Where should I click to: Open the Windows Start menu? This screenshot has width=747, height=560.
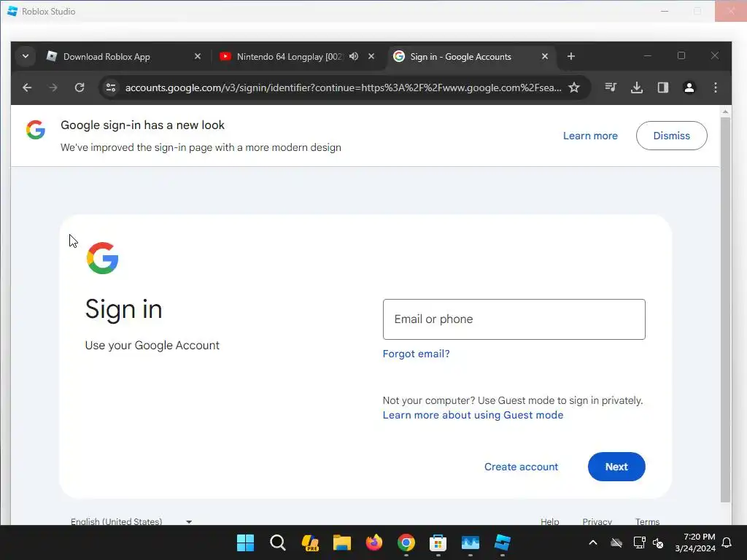245,542
